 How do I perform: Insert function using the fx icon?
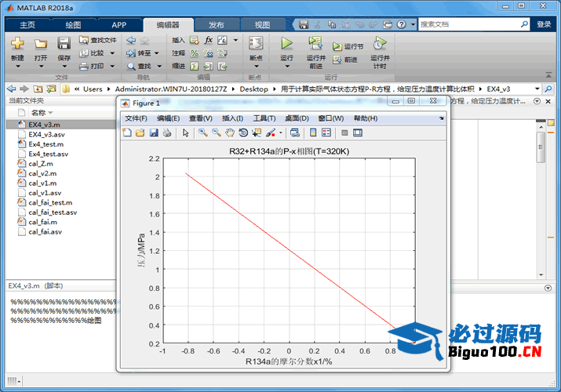pos(208,40)
